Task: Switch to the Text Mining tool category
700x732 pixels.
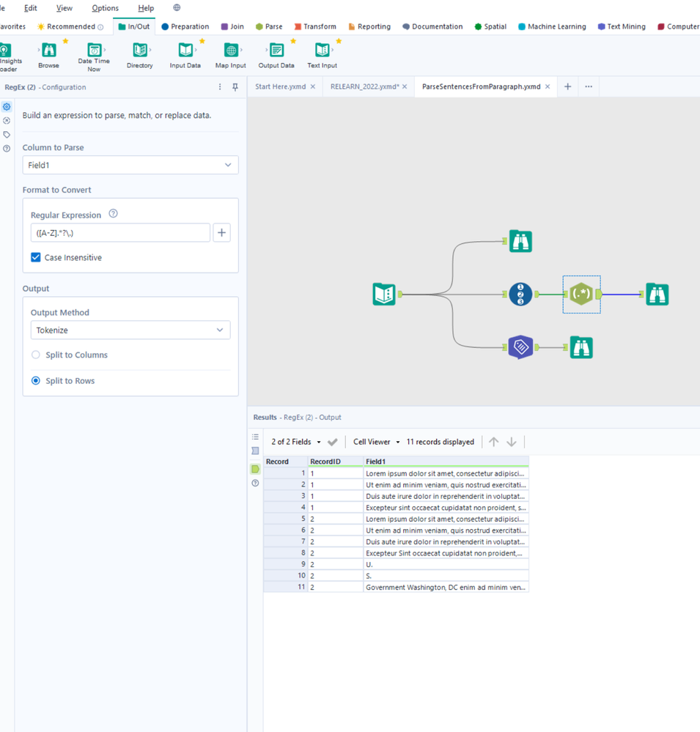Action: coord(622,26)
